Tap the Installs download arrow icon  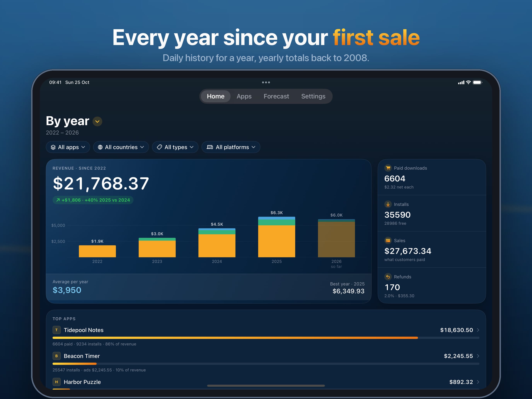pyautogui.click(x=388, y=204)
